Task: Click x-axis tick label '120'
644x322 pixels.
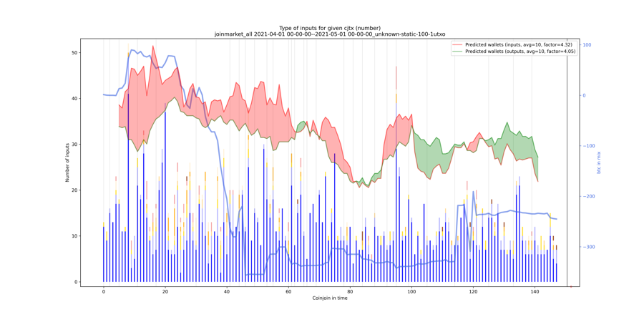Action: [473, 292]
